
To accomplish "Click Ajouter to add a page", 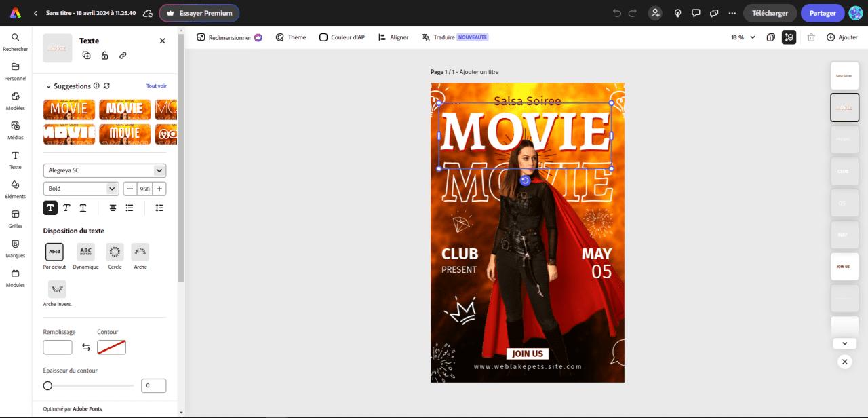I will pos(842,37).
